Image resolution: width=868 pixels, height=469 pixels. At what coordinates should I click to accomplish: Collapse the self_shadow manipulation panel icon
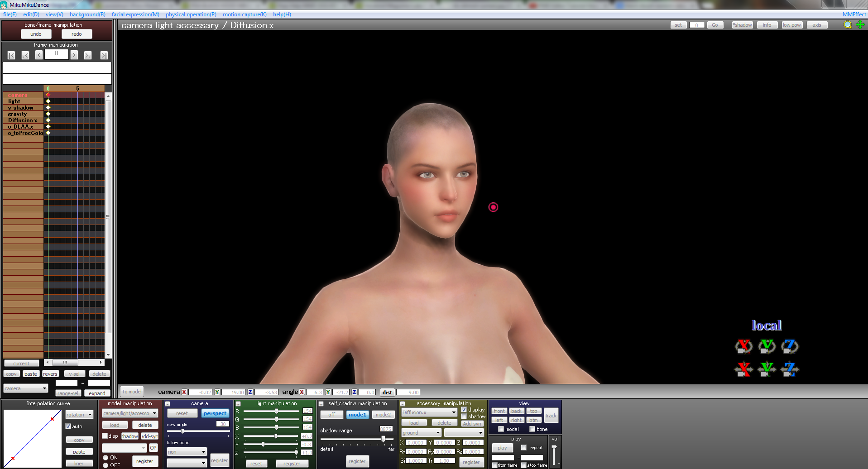click(x=321, y=404)
